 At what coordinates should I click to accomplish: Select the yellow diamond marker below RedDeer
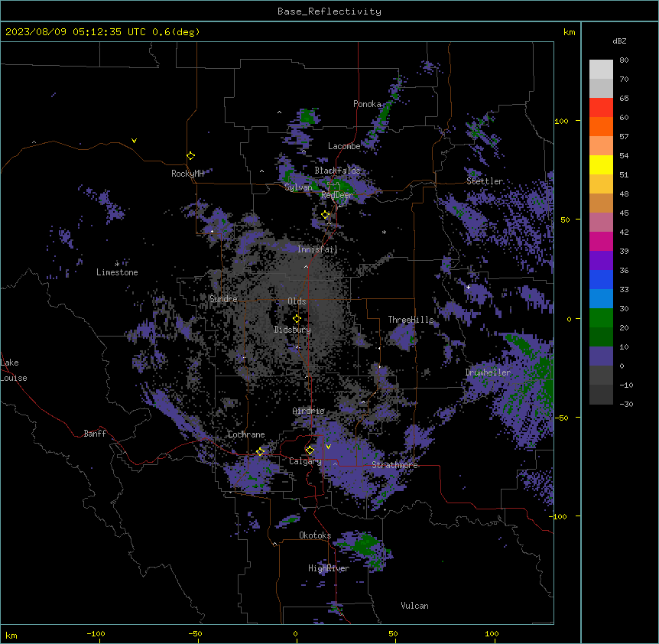(x=326, y=215)
